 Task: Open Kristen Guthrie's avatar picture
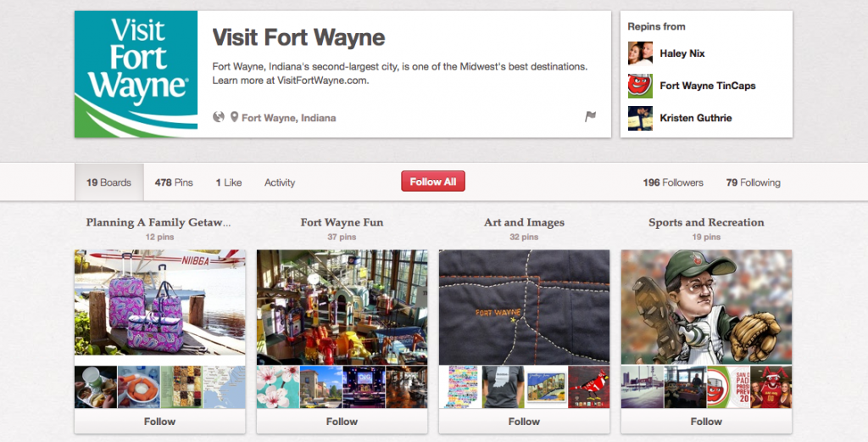point(640,118)
